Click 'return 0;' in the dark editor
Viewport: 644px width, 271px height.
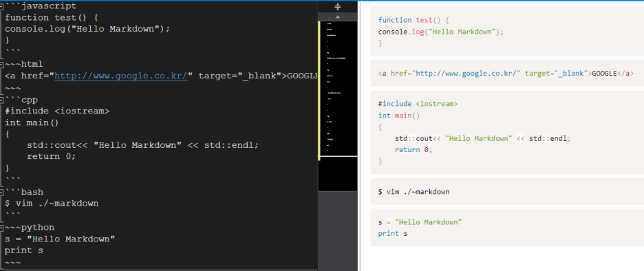pyautogui.click(x=52, y=156)
